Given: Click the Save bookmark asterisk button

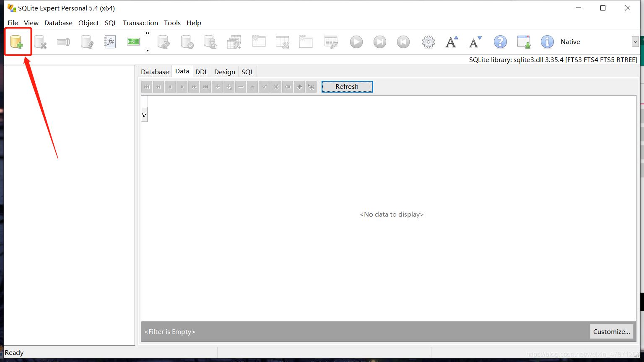Looking at the screenshot, I should pos(299,87).
